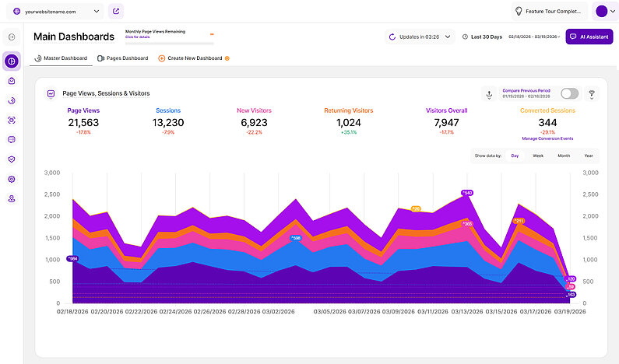Open the website in a new tab icon

point(116,11)
